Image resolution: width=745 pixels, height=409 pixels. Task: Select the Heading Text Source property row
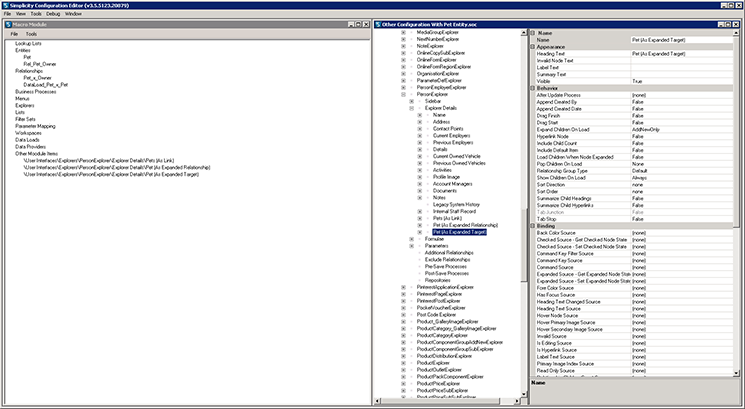(x=634, y=309)
